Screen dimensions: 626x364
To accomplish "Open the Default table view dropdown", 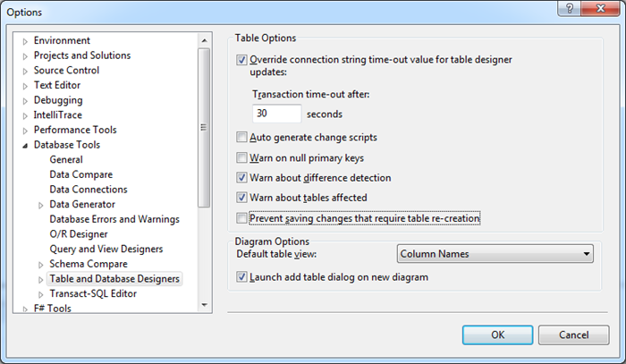I will point(495,254).
